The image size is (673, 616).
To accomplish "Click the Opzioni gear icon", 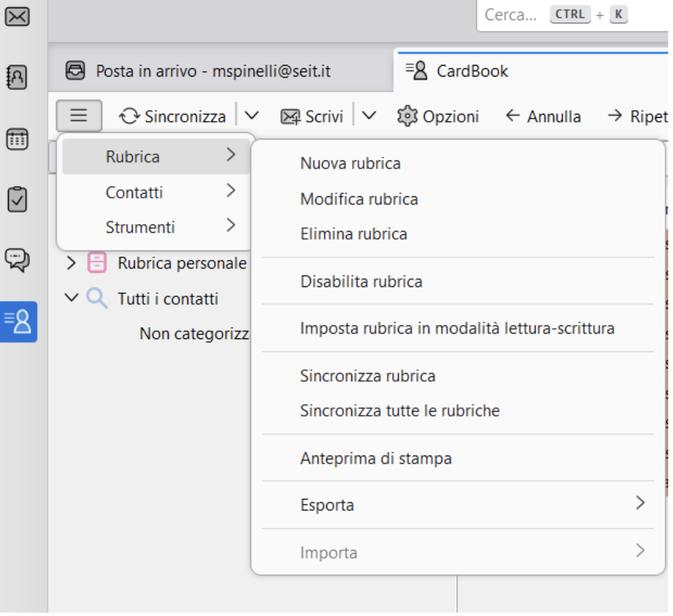I will tap(407, 116).
